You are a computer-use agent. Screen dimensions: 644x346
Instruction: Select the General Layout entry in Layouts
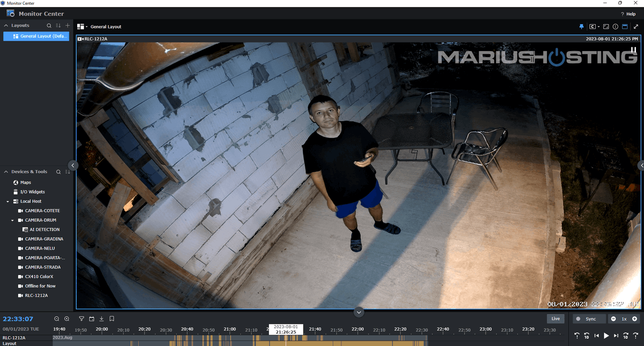pos(35,36)
